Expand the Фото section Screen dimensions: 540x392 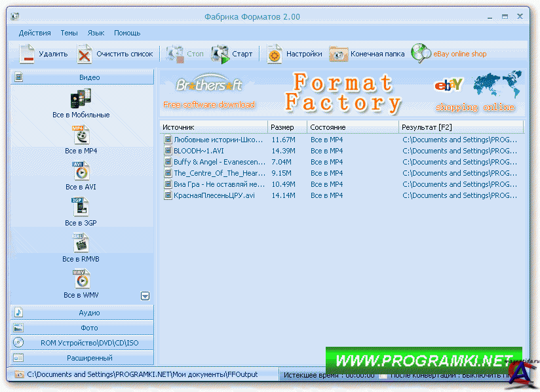click(x=82, y=328)
